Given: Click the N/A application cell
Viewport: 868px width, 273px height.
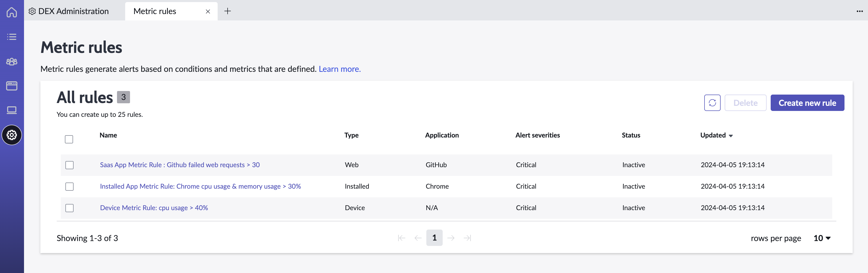Looking at the screenshot, I should [x=432, y=208].
